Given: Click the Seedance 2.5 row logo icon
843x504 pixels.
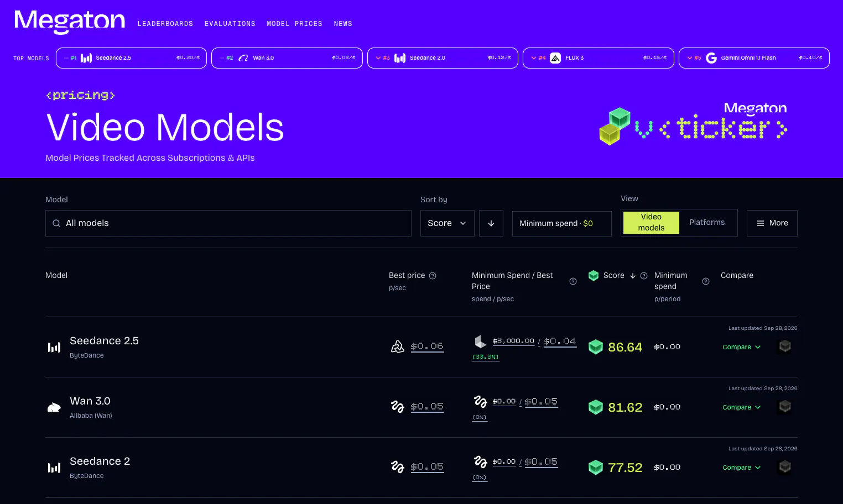Looking at the screenshot, I should click(x=54, y=347).
